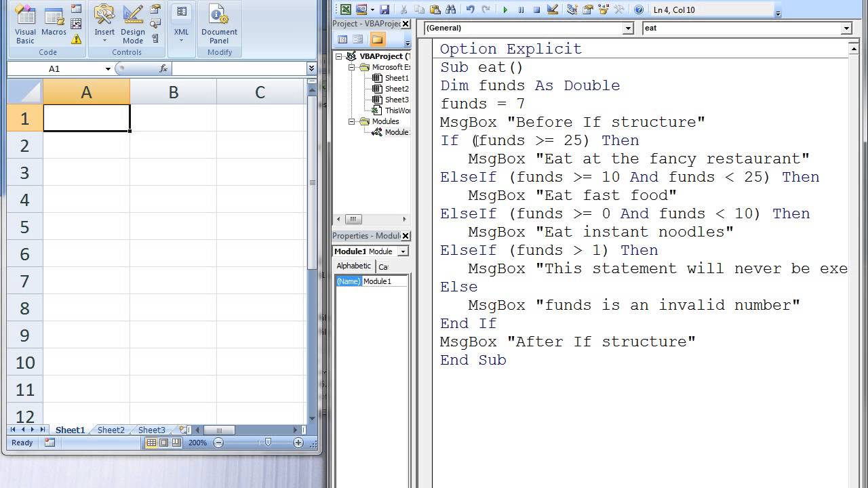Expand the formula bar
Viewport: 868px width, 488px height.
[311, 68]
